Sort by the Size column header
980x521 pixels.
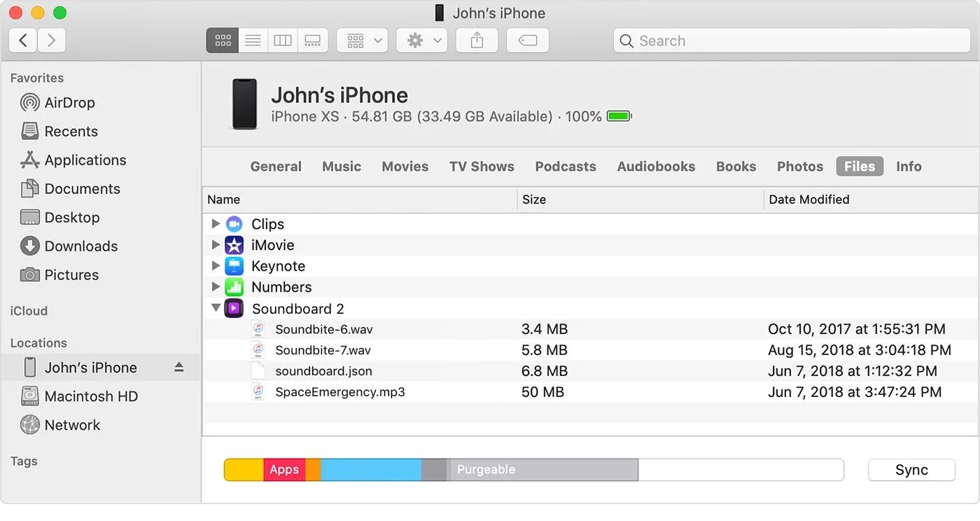[640, 200]
